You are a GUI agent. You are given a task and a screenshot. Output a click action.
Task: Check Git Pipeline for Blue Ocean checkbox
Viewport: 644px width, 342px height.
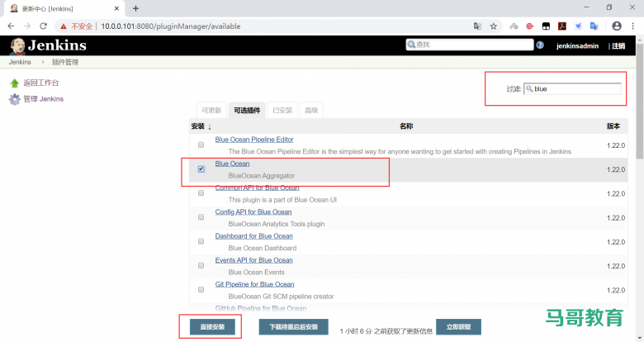coord(201,290)
